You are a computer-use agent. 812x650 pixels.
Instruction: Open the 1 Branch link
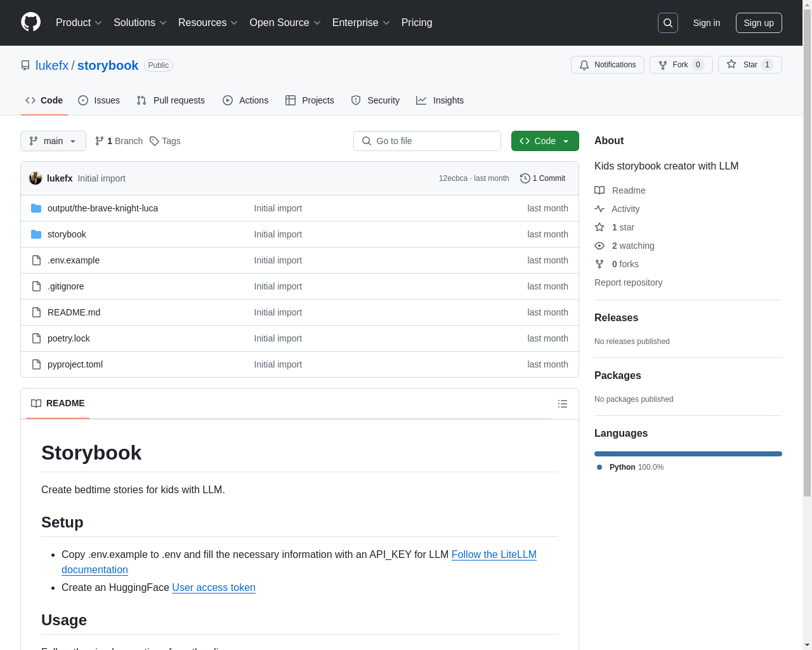click(119, 141)
